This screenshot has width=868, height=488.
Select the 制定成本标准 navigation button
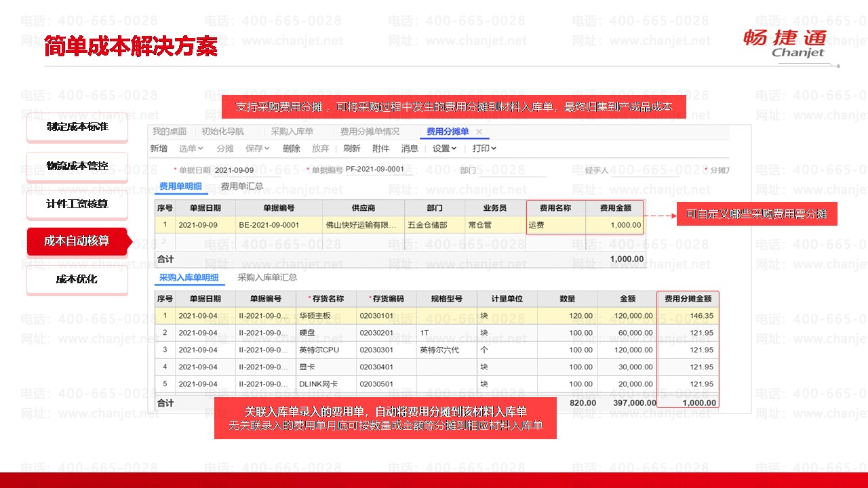[77, 127]
